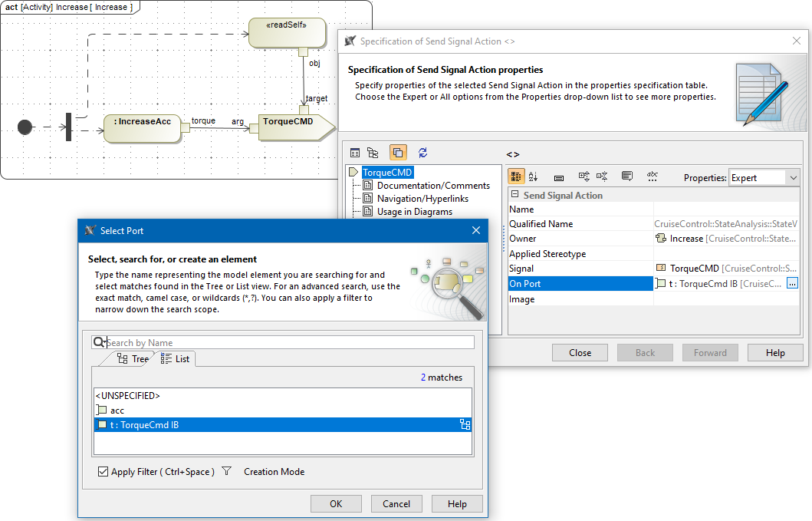Click the refresh icon above the specification tree
Screen dimensions: 812x521
[x=422, y=153]
